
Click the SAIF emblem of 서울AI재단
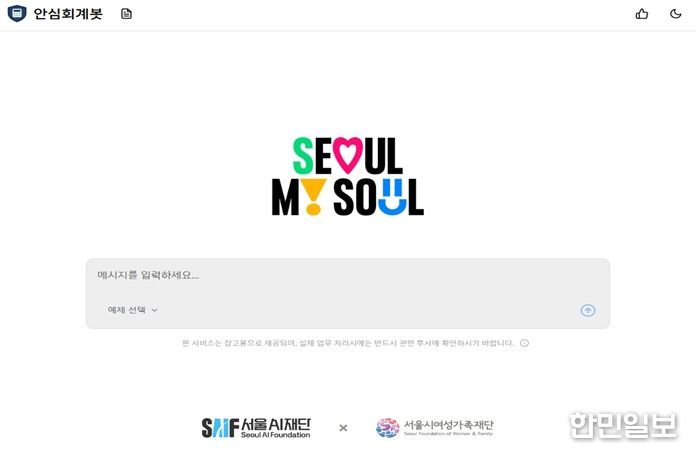(220, 428)
